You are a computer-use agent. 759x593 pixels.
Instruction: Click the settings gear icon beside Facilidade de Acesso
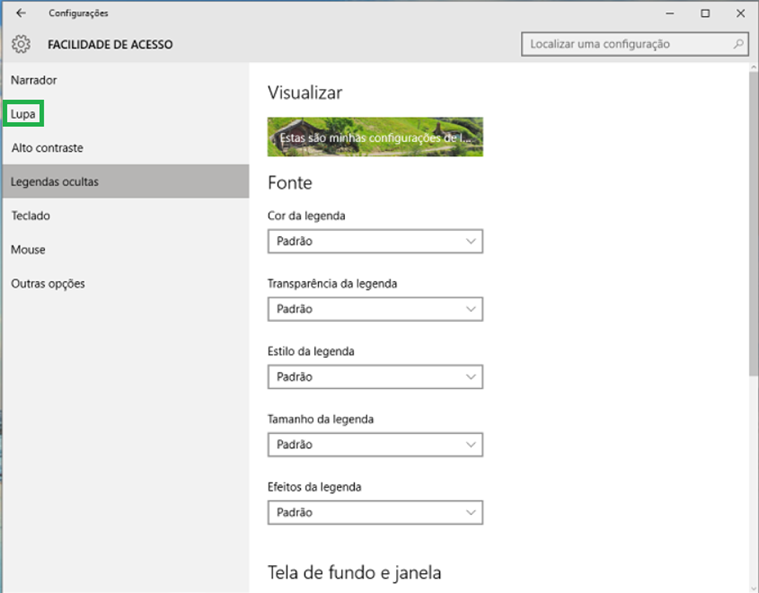click(x=21, y=45)
